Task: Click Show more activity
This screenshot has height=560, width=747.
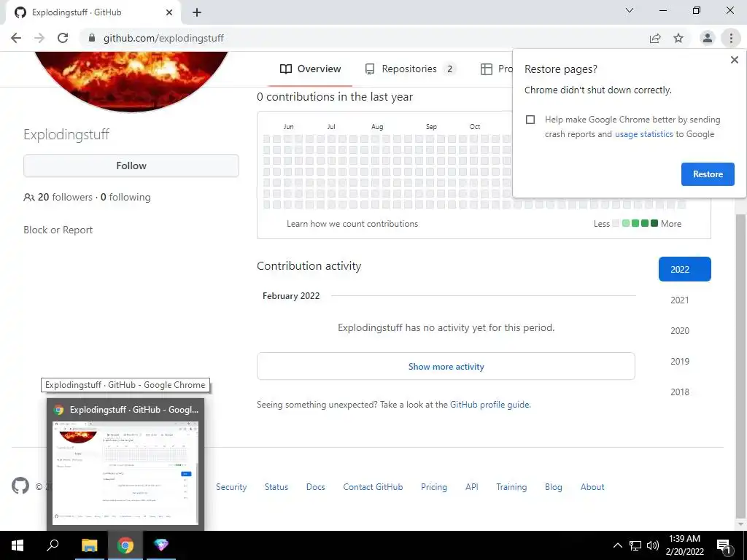Action: coord(446,366)
